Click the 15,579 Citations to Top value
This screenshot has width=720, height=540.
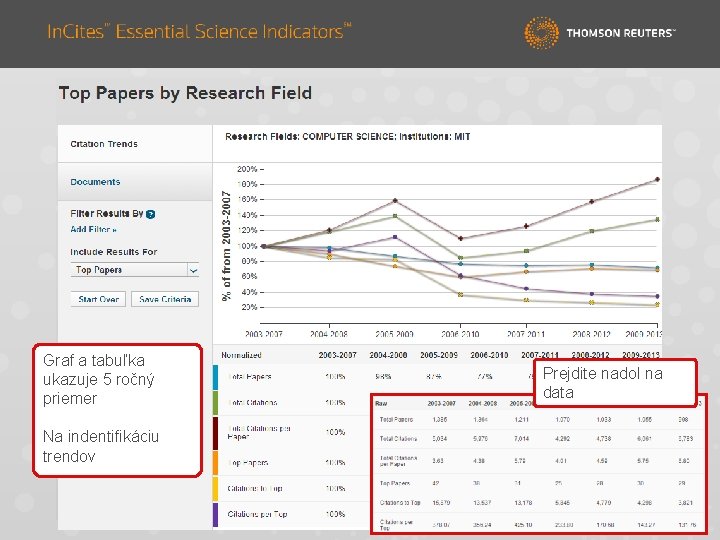[441, 503]
